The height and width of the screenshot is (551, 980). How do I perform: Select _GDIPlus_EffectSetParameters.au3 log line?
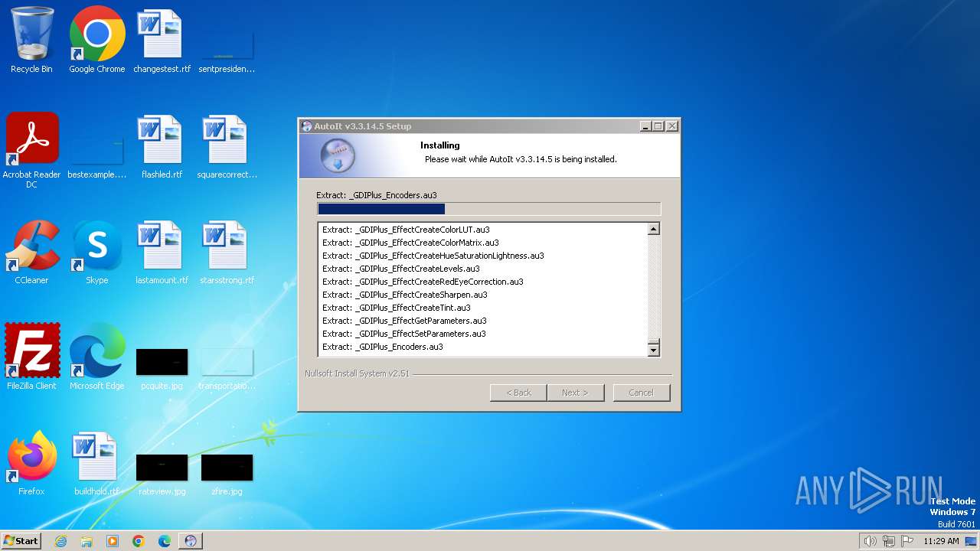pyautogui.click(x=404, y=334)
